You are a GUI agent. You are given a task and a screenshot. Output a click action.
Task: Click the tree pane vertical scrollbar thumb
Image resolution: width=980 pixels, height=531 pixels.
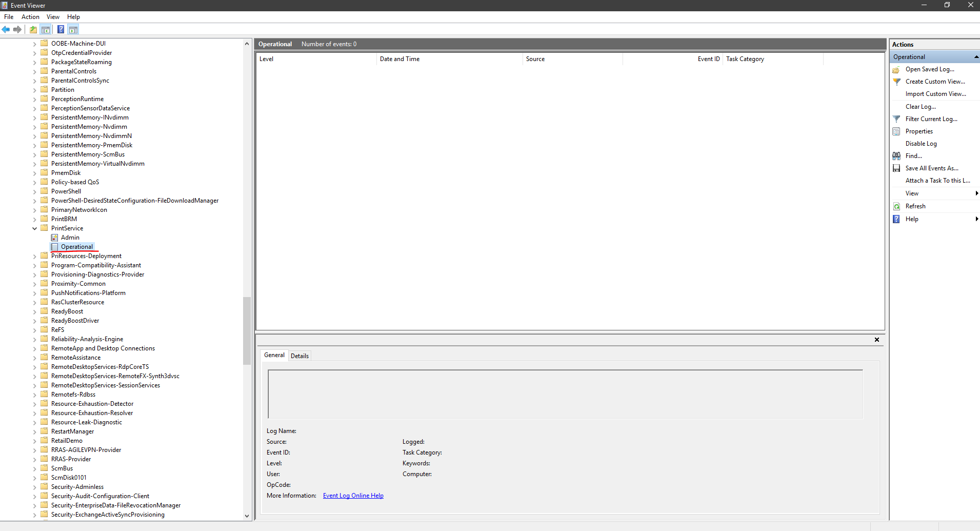click(x=247, y=330)
